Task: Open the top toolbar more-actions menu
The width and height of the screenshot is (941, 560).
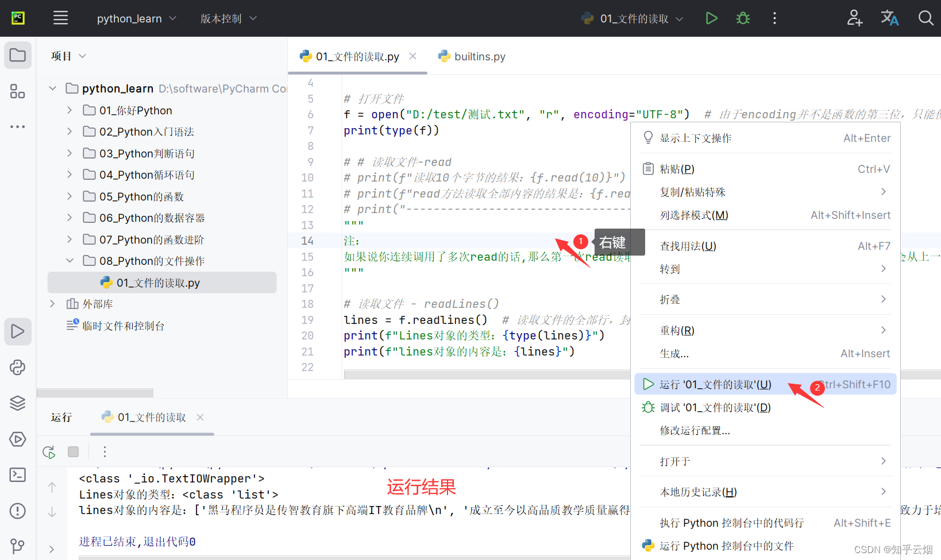Action: pyautogui.click(x=774, y=18)
